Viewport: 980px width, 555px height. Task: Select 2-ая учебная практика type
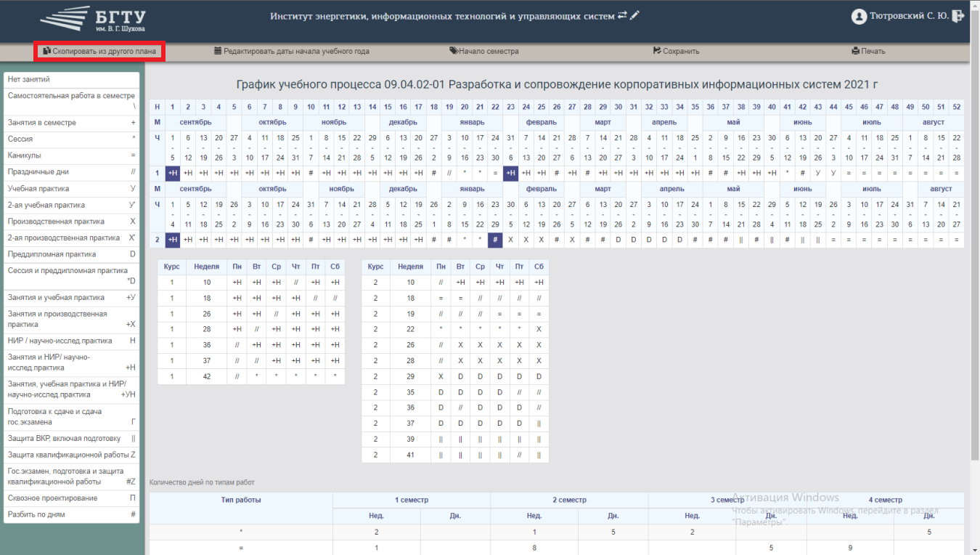click(71, 205)
